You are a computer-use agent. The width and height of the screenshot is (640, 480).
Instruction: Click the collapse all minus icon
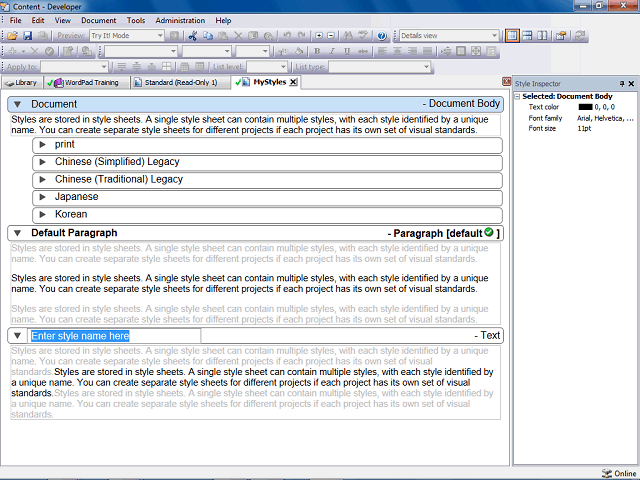click(x=331, y=36)
